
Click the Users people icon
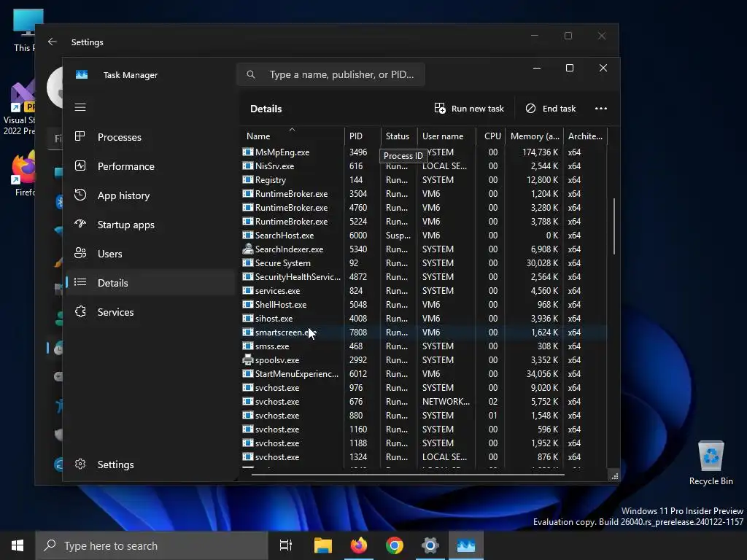coord(80,253)
